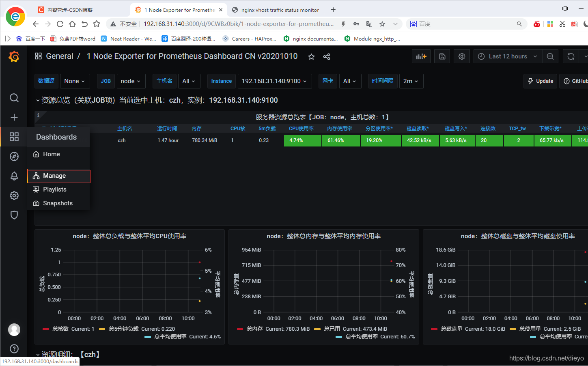Screen dimensions: 588x366
Task: Sort table by CPU使用率 column header
Action: pos(301,129)
